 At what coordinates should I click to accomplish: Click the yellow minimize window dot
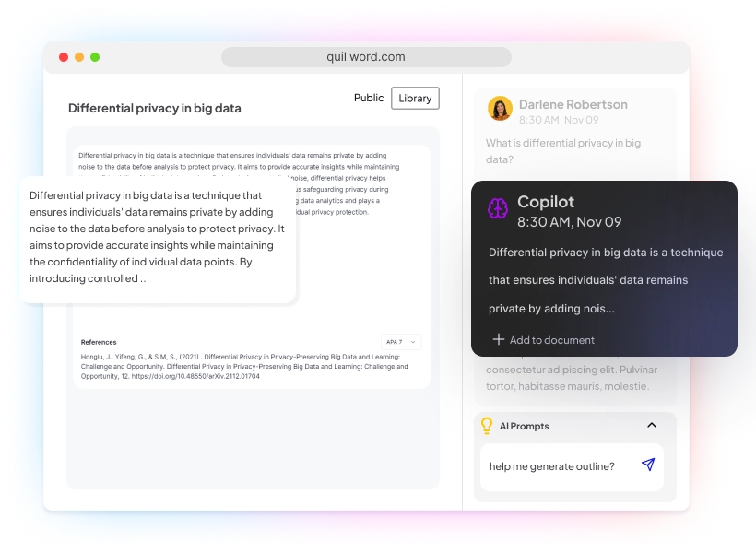click(79, 57)
